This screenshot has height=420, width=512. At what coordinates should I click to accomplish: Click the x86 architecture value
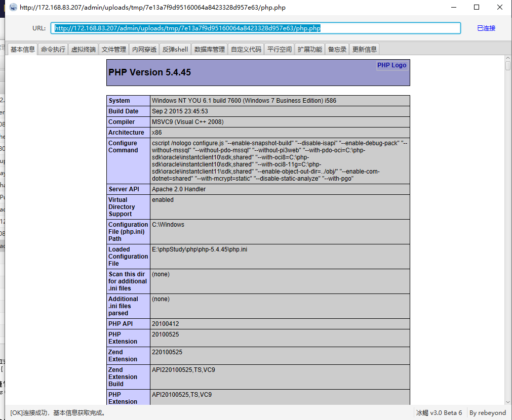click(x=156, y=133)
